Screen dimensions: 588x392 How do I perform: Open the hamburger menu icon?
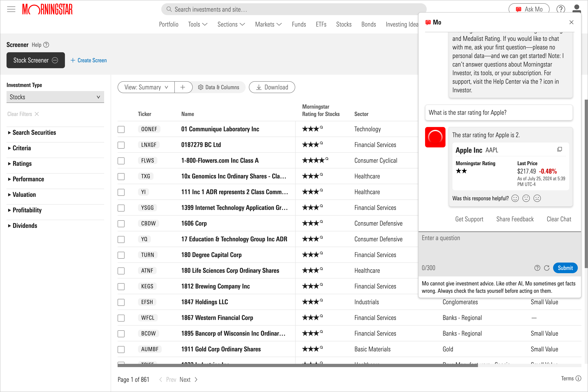coord(11,10)
